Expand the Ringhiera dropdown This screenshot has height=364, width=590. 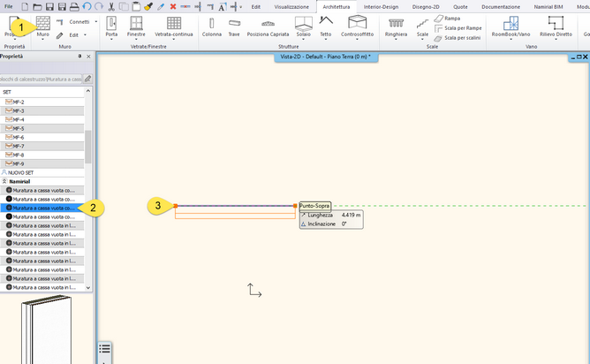click(396, 39)
